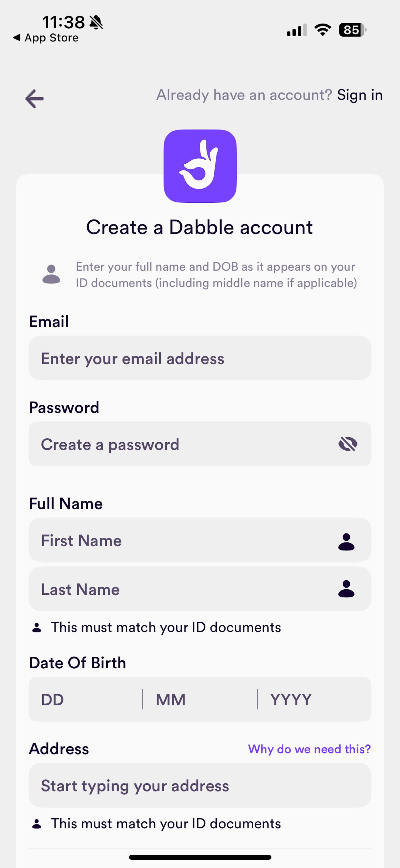
Task: Tap the silent mode bell icon
Action: tap(96, 23)
